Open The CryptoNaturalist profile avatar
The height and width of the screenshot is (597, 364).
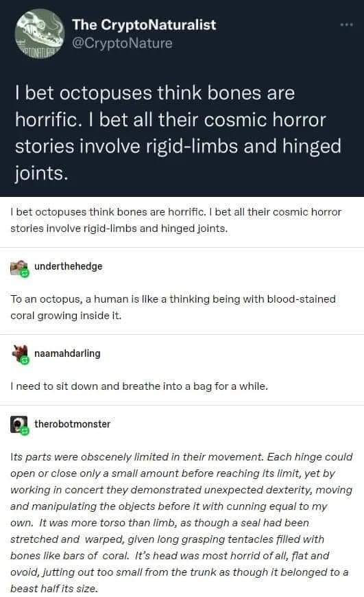pos(40,34)
